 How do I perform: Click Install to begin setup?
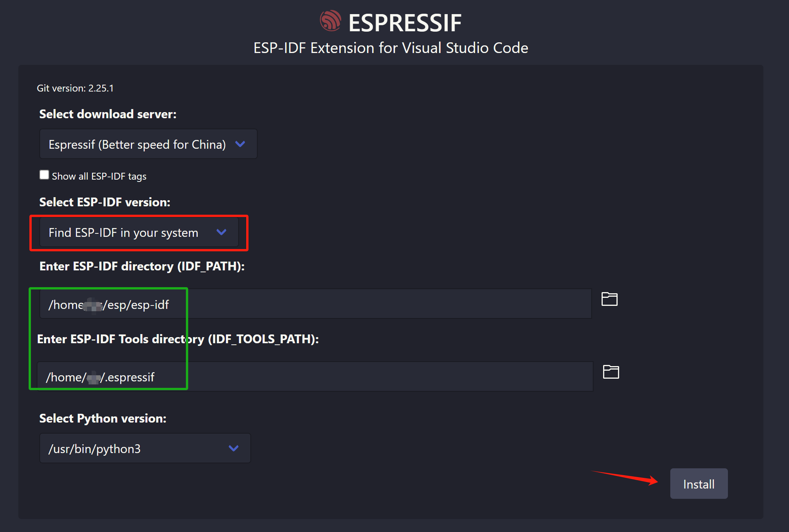699,484
